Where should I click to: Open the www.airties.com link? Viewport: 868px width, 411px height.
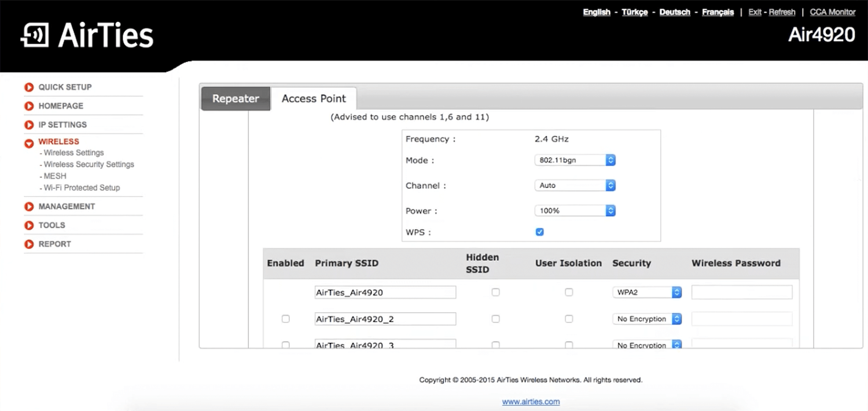click(x=531, y=402)
